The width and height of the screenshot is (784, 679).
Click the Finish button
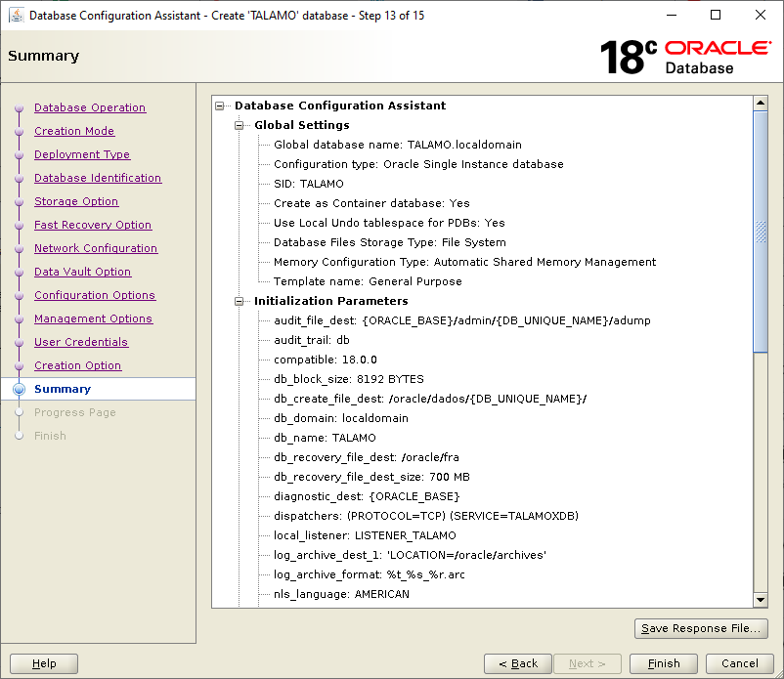click(x=664, y=663)
